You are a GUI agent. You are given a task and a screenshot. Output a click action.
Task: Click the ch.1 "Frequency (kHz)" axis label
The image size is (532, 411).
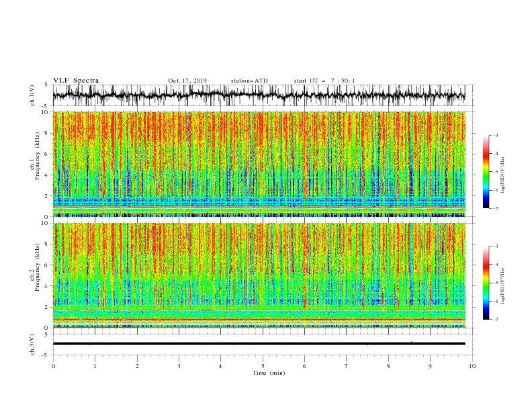pyautogui.click(x=38, y=156)
